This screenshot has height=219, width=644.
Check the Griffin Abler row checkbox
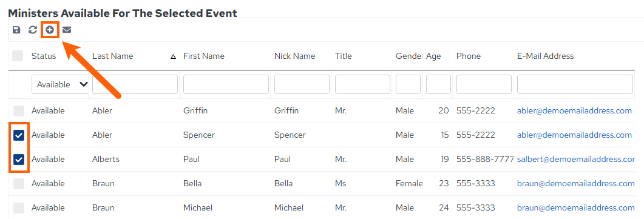click(19, 111)
